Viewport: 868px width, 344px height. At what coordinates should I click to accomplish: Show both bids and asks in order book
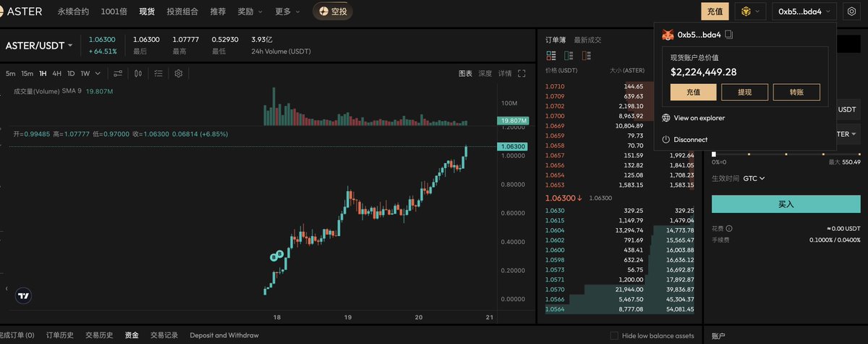point(551,55)
